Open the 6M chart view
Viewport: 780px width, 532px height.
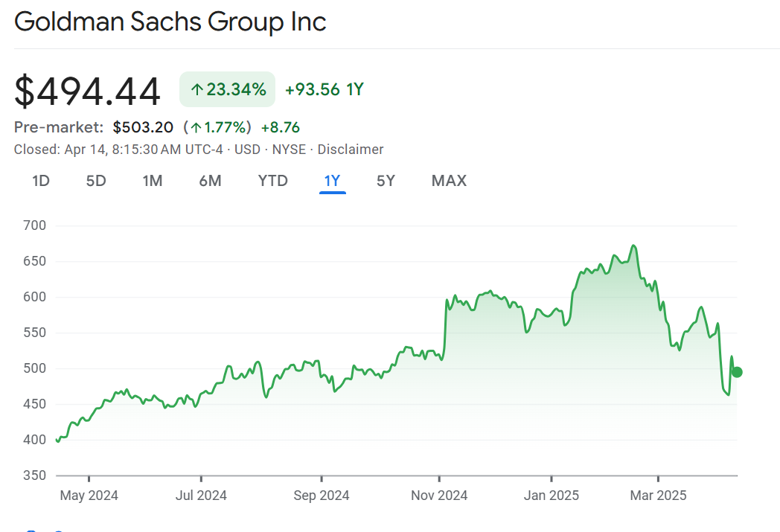coord(210,181)
